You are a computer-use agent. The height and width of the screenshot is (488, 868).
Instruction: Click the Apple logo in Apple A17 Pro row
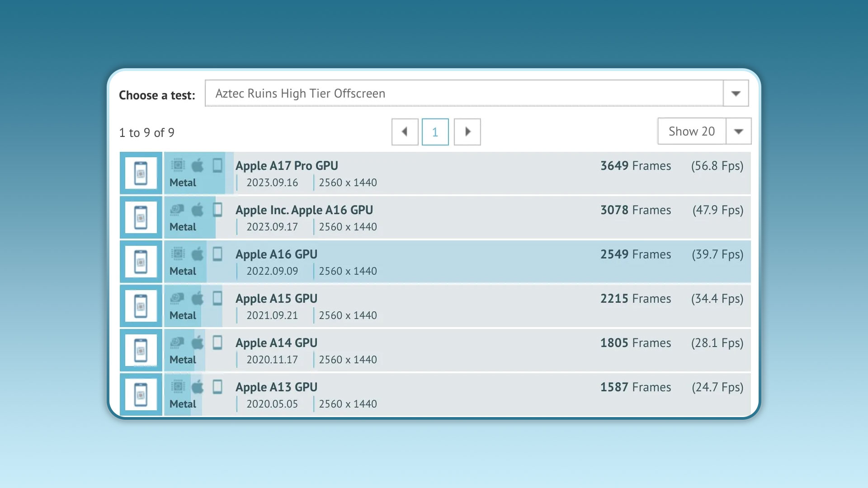point(198,165)
